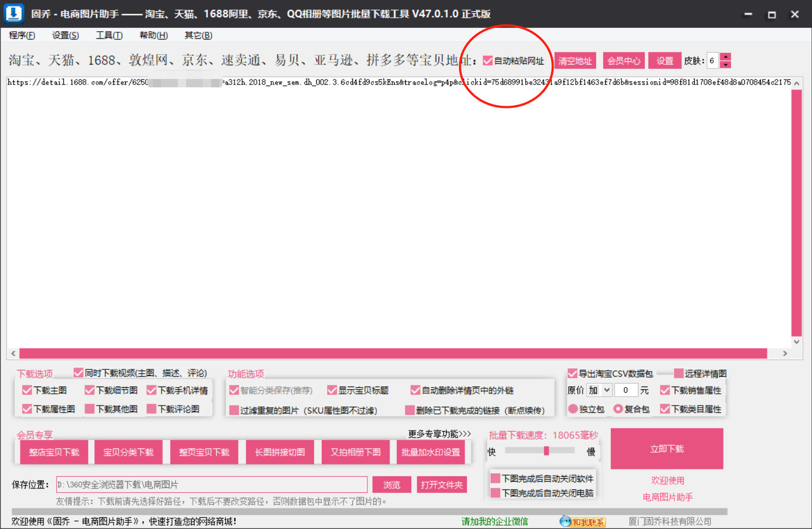
Task: Open 设置(S) menu
Action: pyautogui.click(x=66, y=36)
